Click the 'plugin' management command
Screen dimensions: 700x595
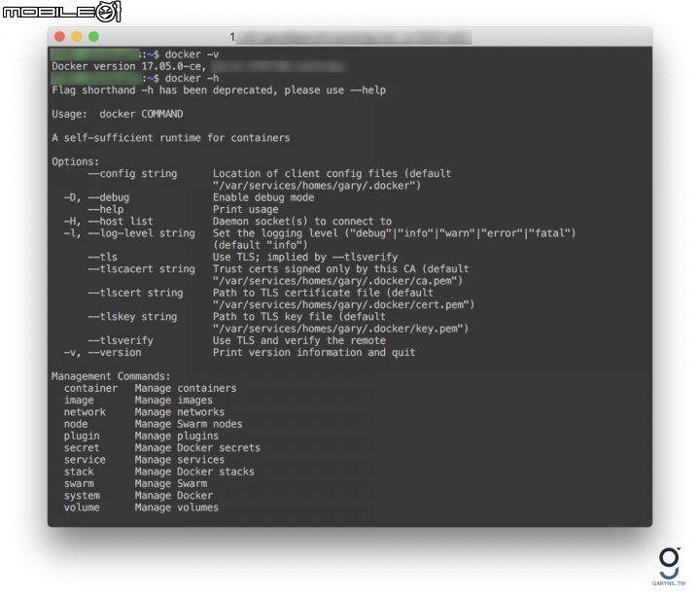82,437
